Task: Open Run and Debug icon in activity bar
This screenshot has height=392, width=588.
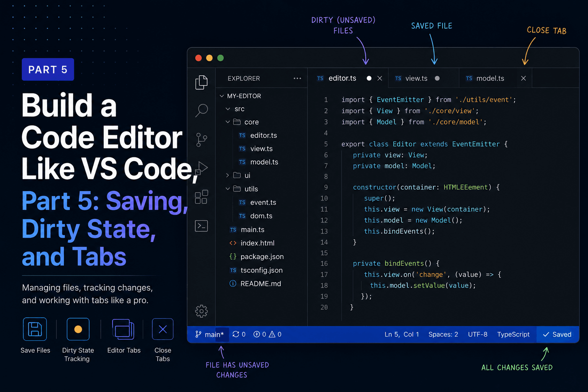Action: [x=201, y=168]
